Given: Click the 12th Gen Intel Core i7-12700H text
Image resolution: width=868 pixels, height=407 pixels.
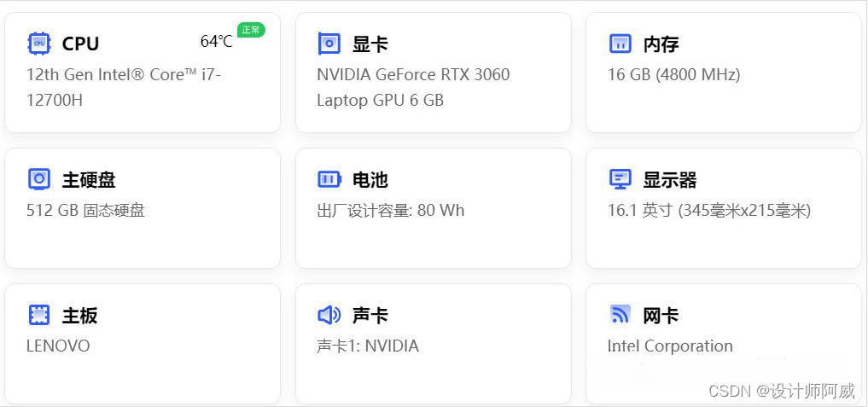Looking at the screenshot, I should tap(124, 88).
